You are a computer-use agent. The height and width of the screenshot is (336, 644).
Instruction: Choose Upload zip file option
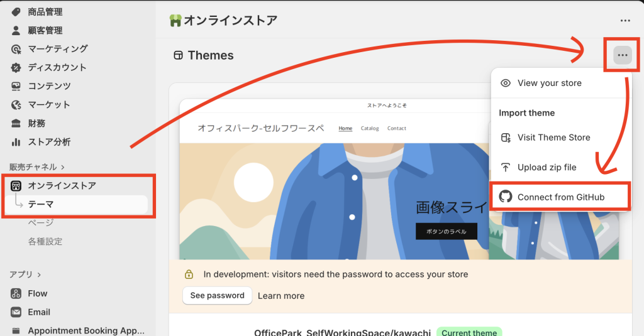(x=547, y=168)
